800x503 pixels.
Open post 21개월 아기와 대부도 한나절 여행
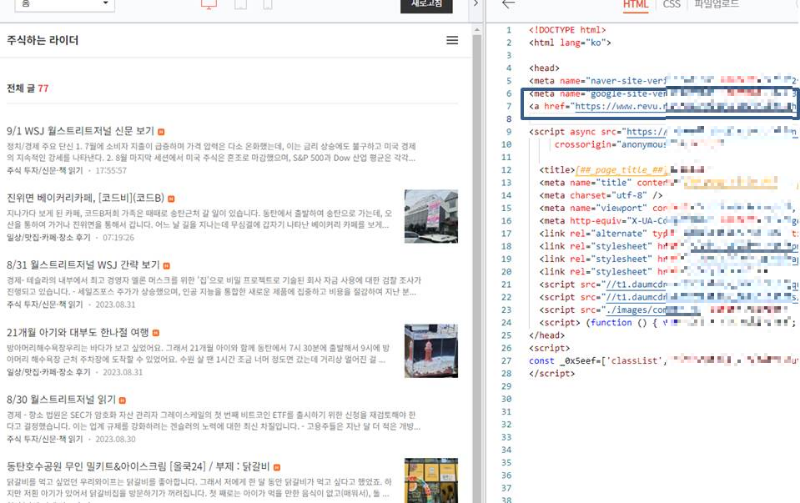[78, 332]
